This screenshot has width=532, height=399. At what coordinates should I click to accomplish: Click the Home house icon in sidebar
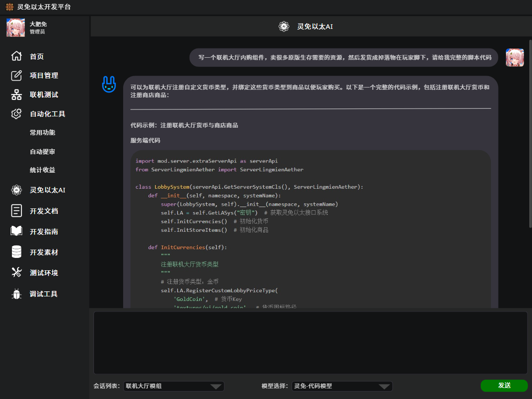(16, 56)
